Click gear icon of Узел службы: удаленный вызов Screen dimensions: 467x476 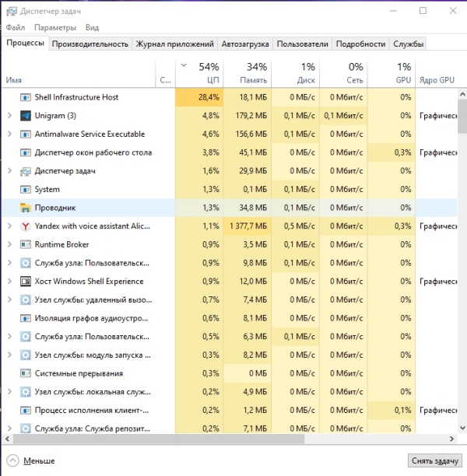(26, 300)
